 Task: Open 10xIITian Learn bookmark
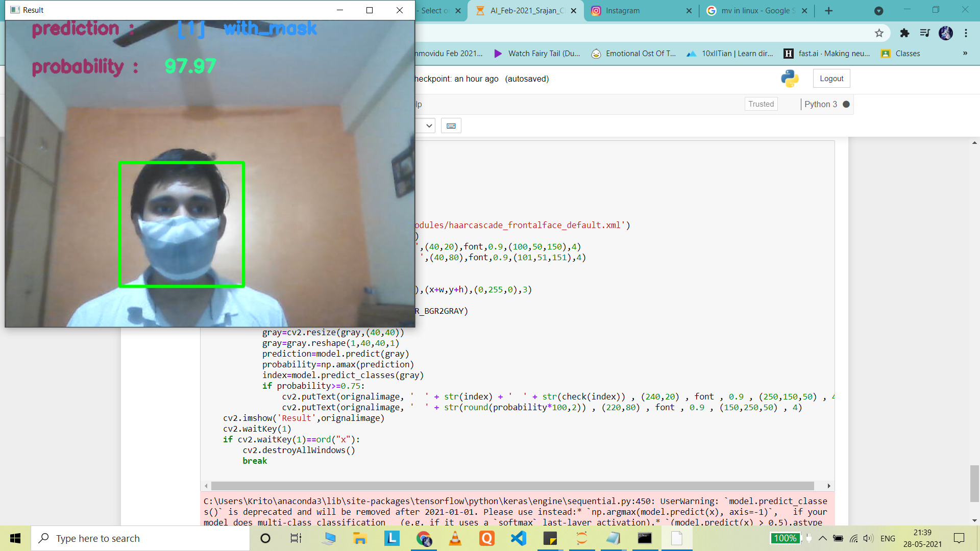730,54
